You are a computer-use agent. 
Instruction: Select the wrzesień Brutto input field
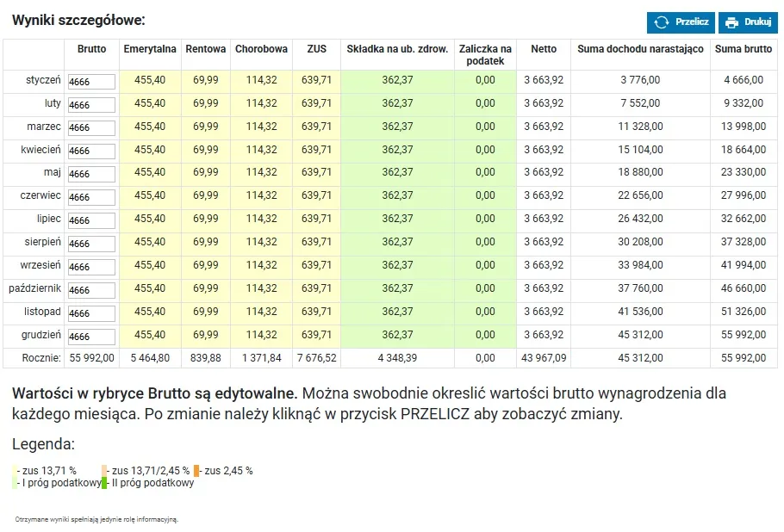tap(91, 266)
